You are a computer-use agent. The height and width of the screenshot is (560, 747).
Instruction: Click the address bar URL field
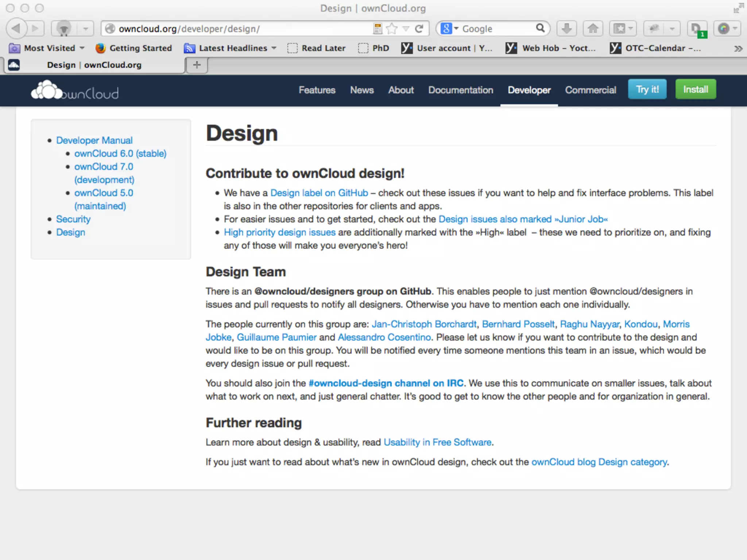(237, 28)
